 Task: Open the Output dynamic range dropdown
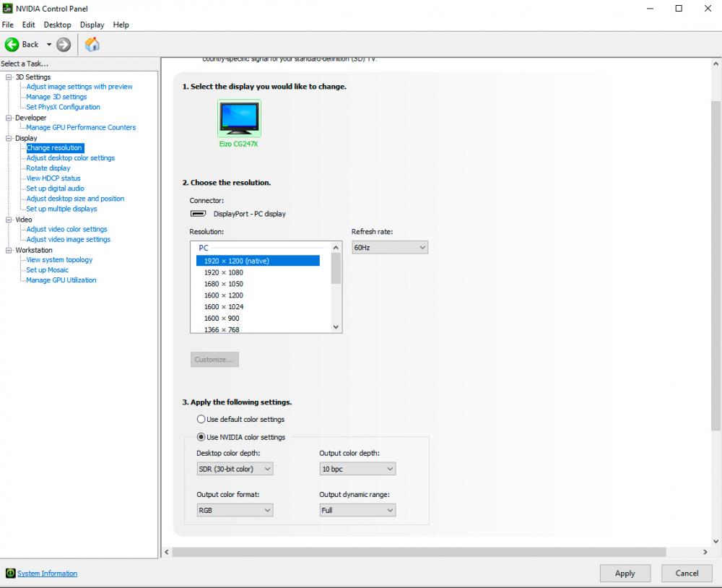(x=357, y=510)
